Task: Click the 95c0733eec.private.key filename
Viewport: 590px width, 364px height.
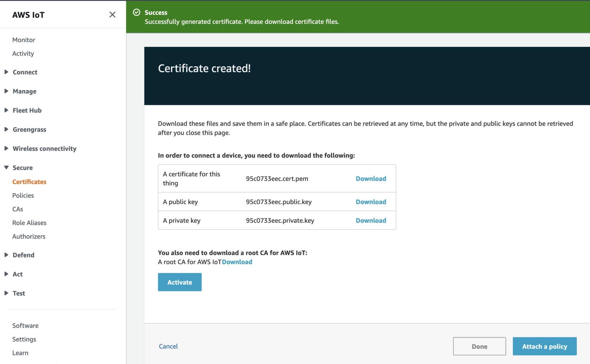Action: (x=280, y=221)
